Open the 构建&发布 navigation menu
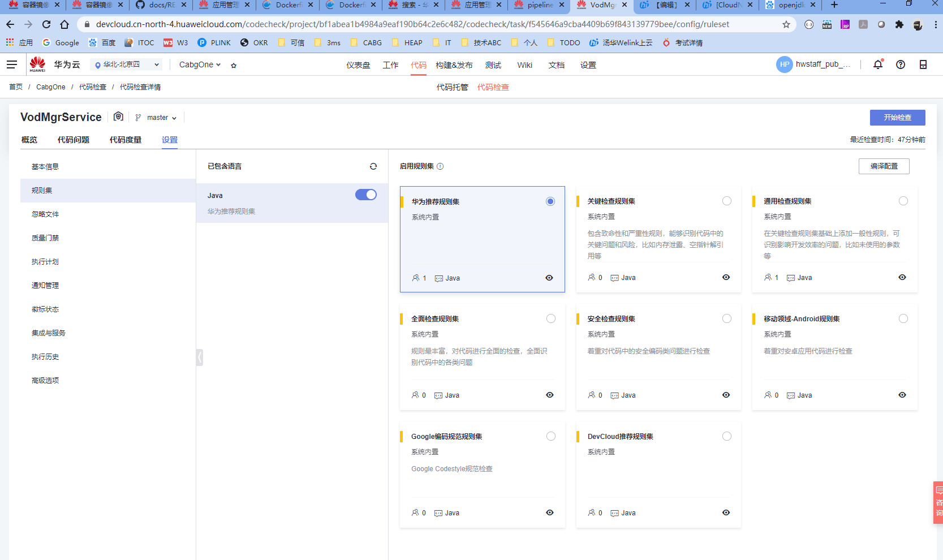 pos(454,65)
